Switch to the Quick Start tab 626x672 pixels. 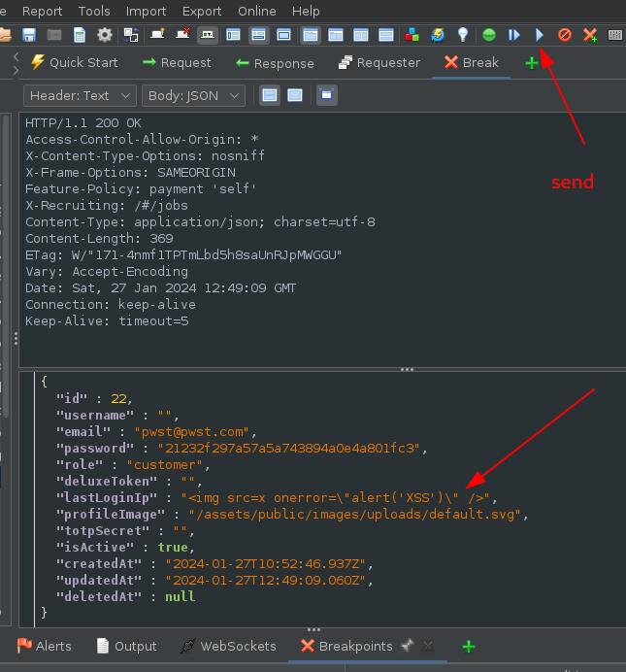[x=74, y=62]
